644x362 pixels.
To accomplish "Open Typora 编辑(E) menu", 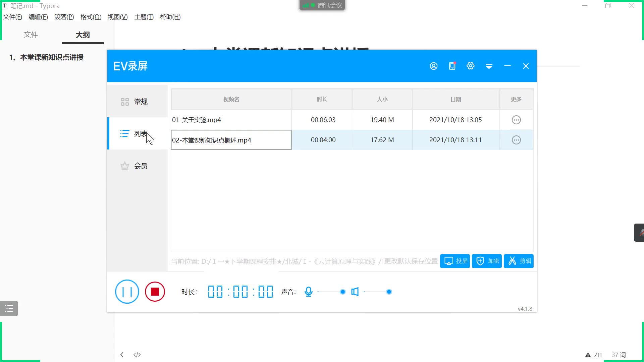I will (x=38, y=17).
